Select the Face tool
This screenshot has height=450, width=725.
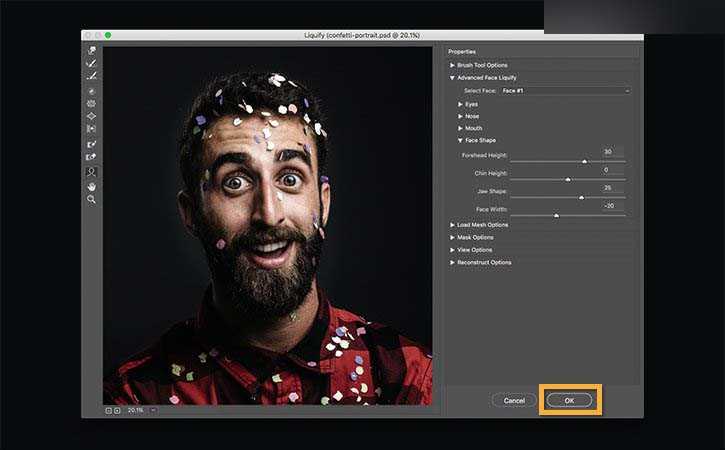pos(92,172)
